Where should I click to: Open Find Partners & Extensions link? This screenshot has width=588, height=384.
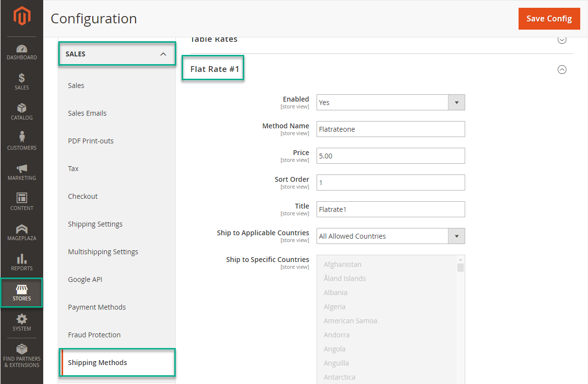pyautogui.click(x=22, y=356)
